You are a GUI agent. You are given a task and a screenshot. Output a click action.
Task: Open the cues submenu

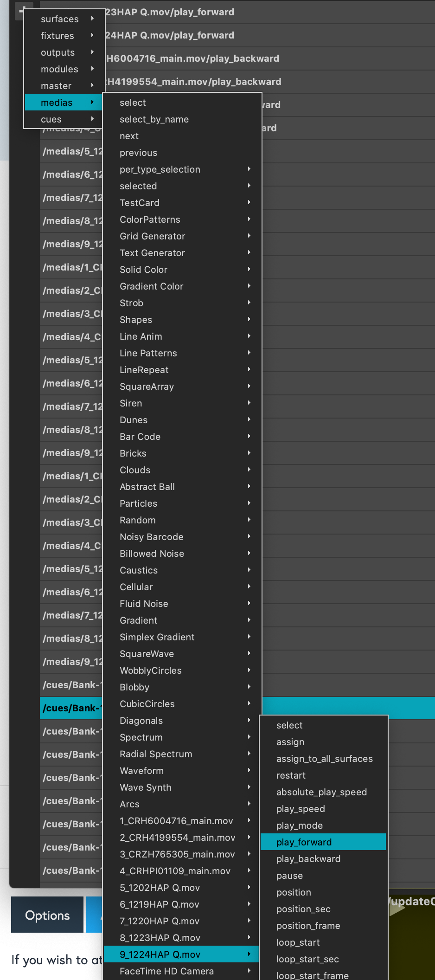click(x=63, y=119)
